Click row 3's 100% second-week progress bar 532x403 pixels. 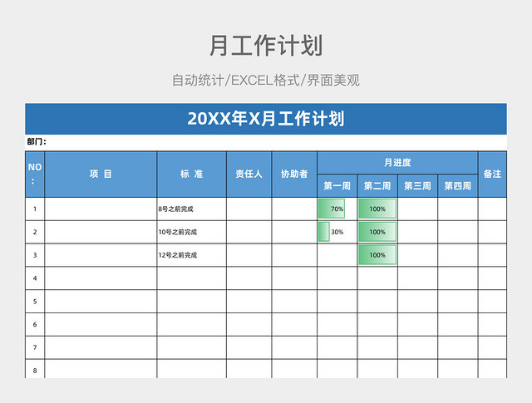(377, 255)
